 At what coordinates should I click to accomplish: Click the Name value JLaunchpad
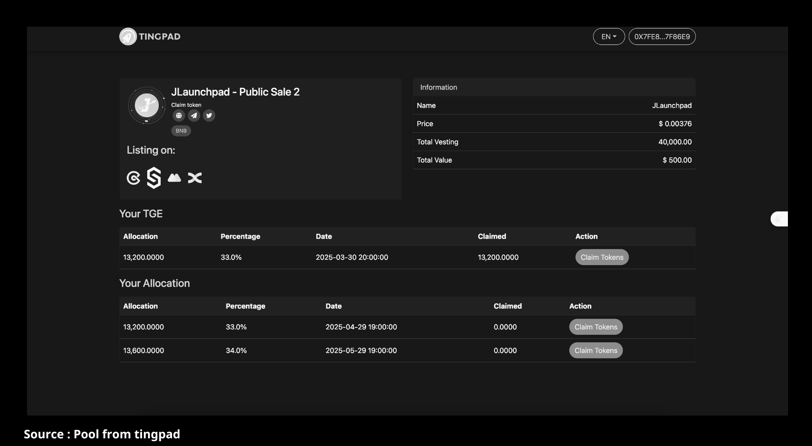(x=672, y=106)
